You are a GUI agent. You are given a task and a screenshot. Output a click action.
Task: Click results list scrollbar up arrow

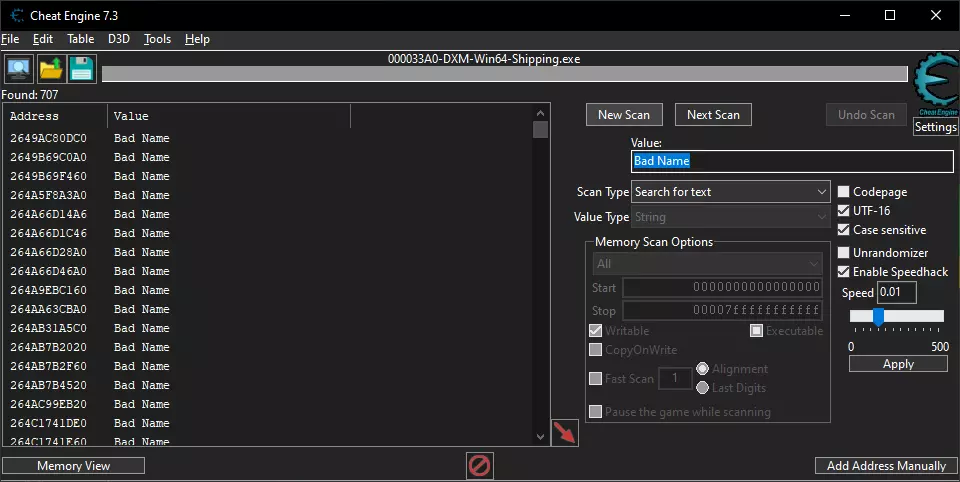point(540,113)
